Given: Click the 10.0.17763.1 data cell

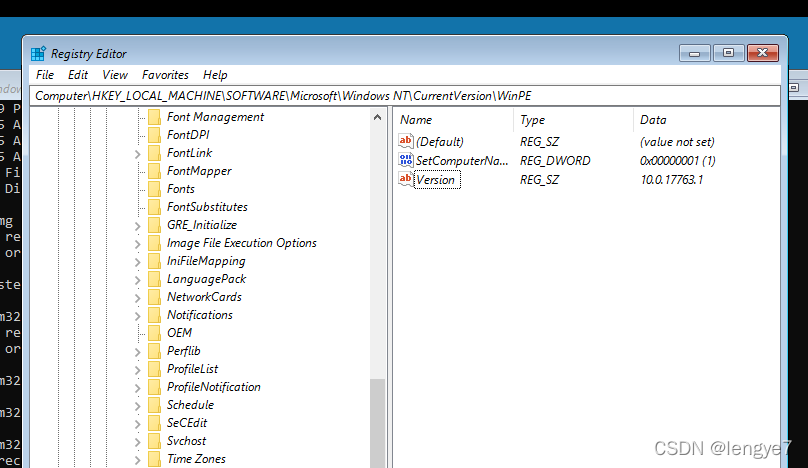Looking at the screenshot, I should click(x=671, y=180).
